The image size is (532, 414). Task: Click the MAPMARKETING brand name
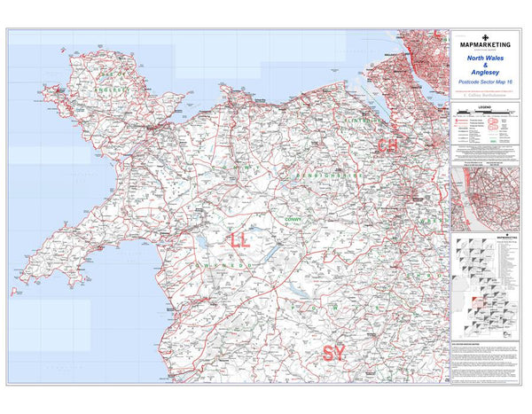pos(485,45)
